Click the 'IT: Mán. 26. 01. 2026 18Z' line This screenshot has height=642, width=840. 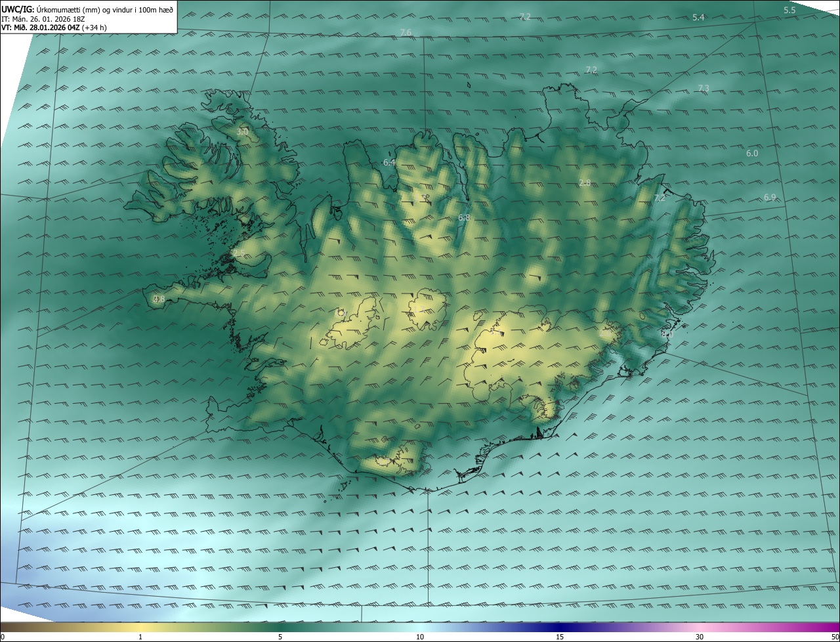45,18
